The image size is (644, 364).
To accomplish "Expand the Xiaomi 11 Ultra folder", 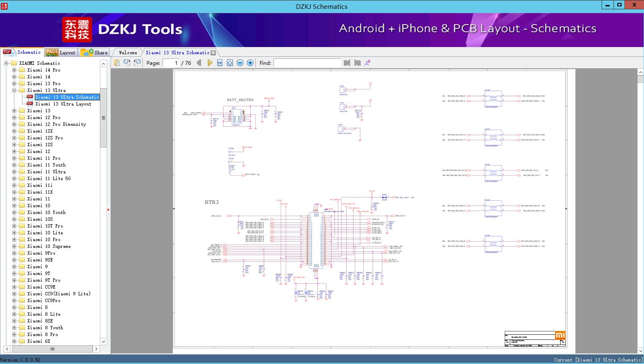I will [14, 172].
